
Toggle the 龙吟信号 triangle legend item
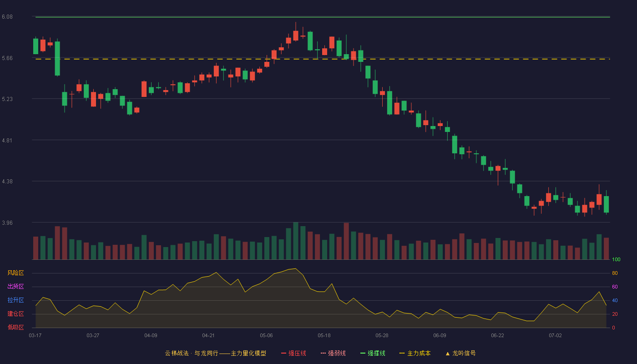(460, 353)
